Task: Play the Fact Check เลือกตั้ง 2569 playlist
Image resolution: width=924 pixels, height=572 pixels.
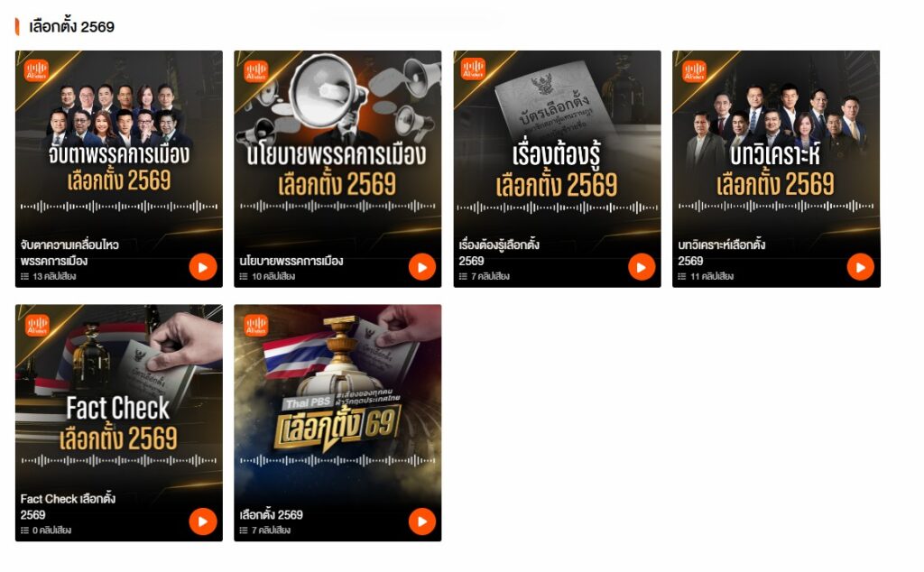Action: tap(203, 521)
